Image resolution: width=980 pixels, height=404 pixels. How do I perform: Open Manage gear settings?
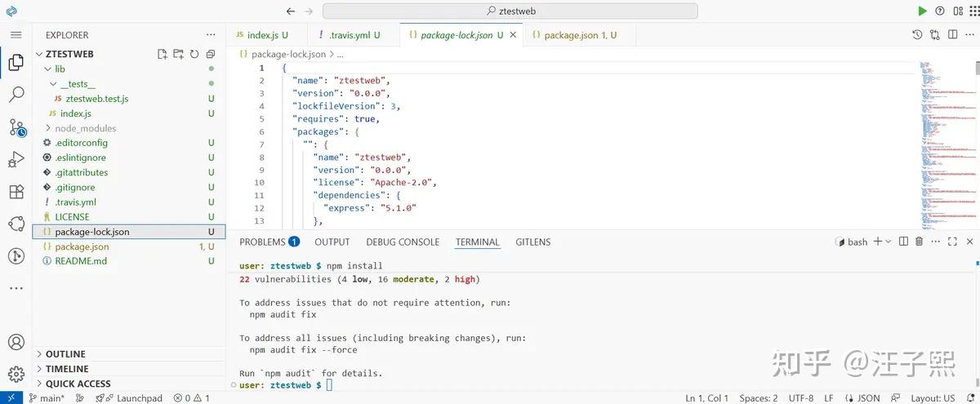pyautogui.click(x=16, y=374)
